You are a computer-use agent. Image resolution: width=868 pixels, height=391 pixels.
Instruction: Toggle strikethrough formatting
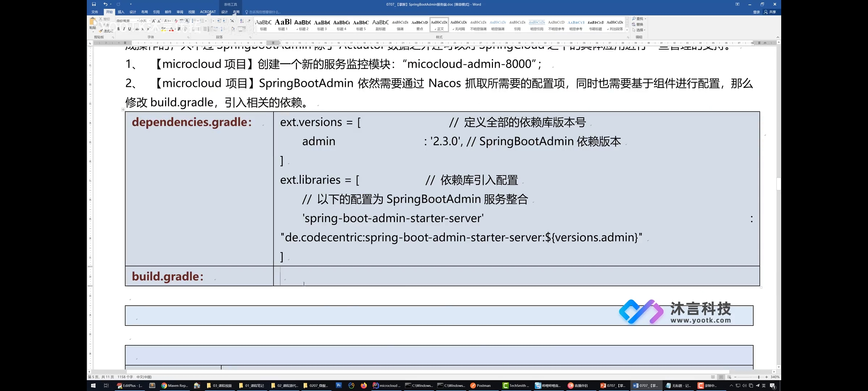[137, 29]
